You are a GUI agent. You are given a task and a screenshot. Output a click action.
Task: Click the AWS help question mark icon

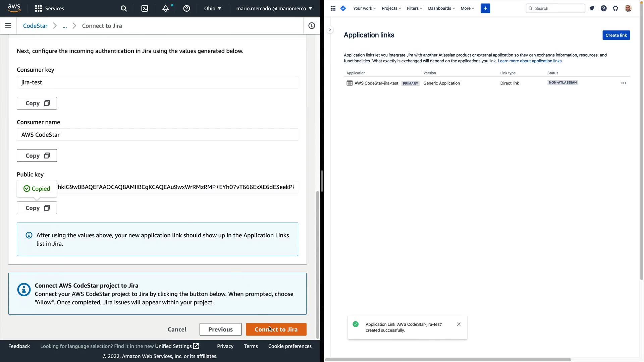[186, 8]
